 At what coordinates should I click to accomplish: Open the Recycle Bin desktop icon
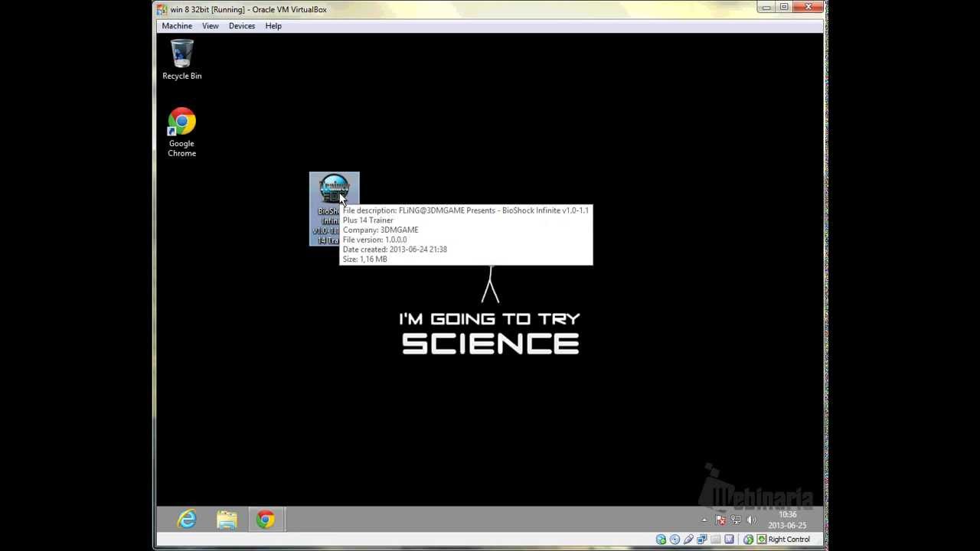(181, 60)
